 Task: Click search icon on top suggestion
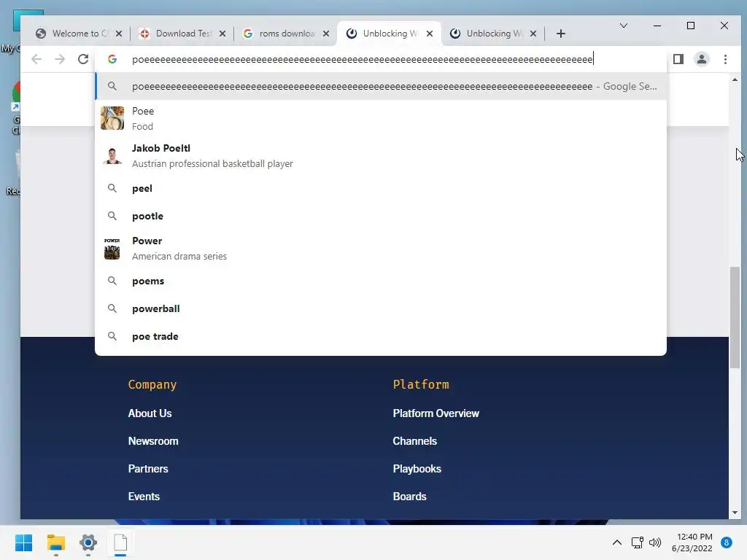pos(112,86)
